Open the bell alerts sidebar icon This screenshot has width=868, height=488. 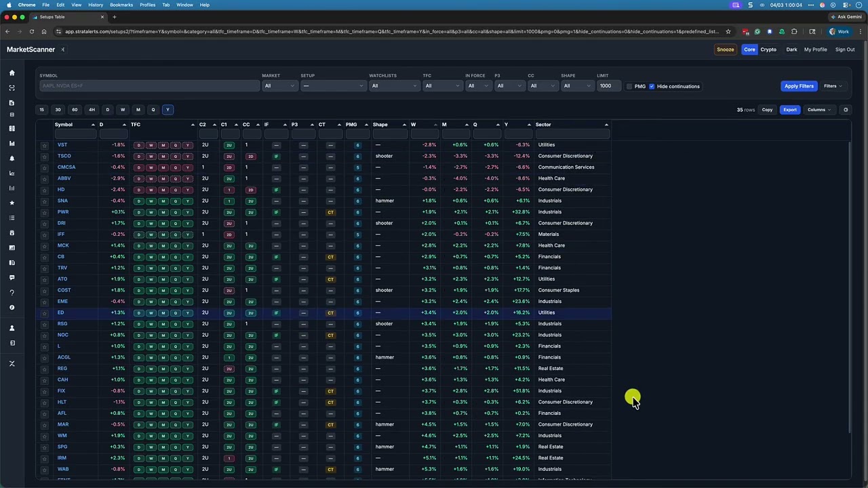click(12, 159)
